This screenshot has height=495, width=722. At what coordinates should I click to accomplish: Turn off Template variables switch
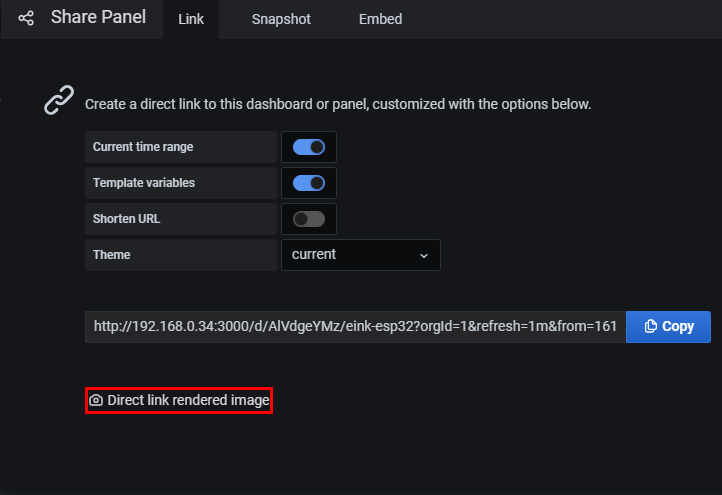click(x=309, y=183)
